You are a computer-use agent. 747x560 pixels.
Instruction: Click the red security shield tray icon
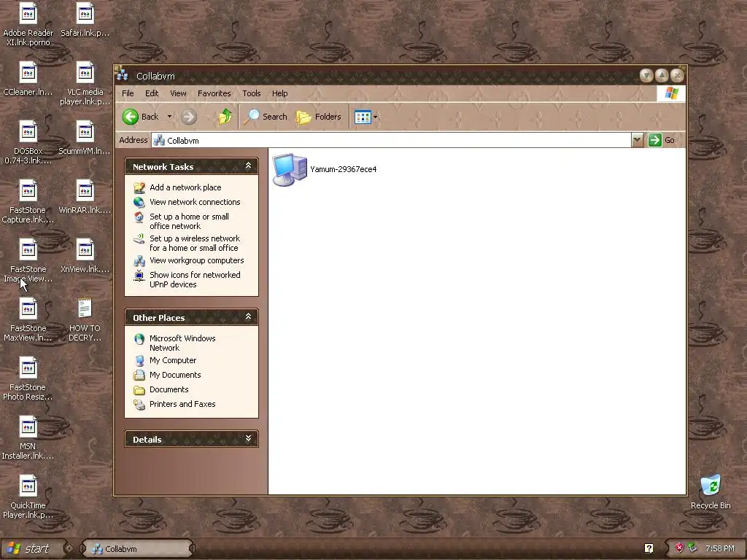click(x=679, y=548)
